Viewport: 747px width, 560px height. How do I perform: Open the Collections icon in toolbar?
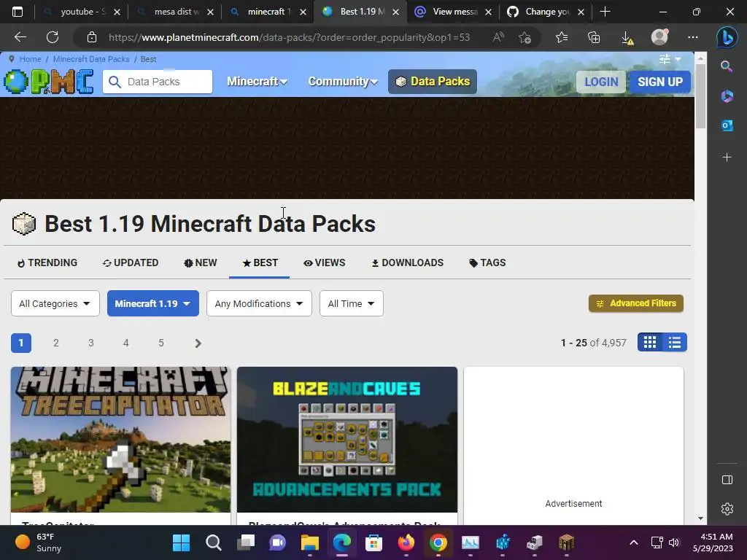click(594, 37)
